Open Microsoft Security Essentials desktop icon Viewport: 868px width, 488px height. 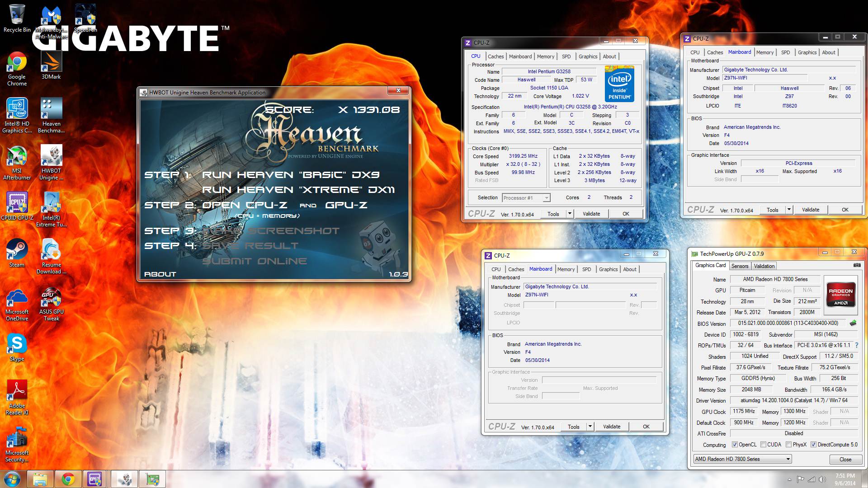[x=17, y=445]
